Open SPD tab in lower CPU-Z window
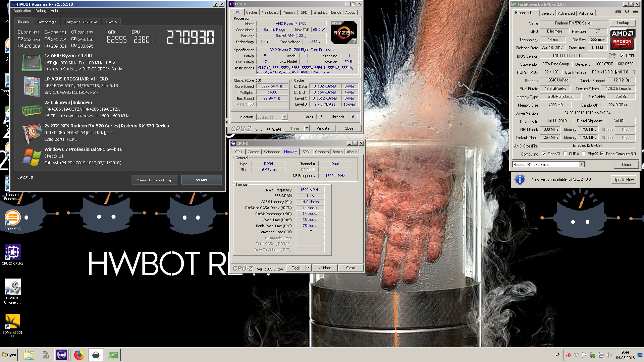This screenshot has width=644, height=362. 306,152
